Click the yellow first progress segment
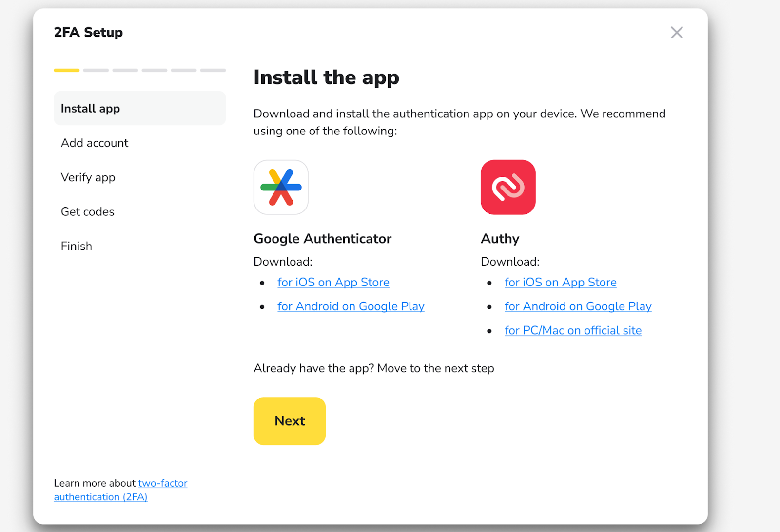The image size is (780, 532). (67, 70)
